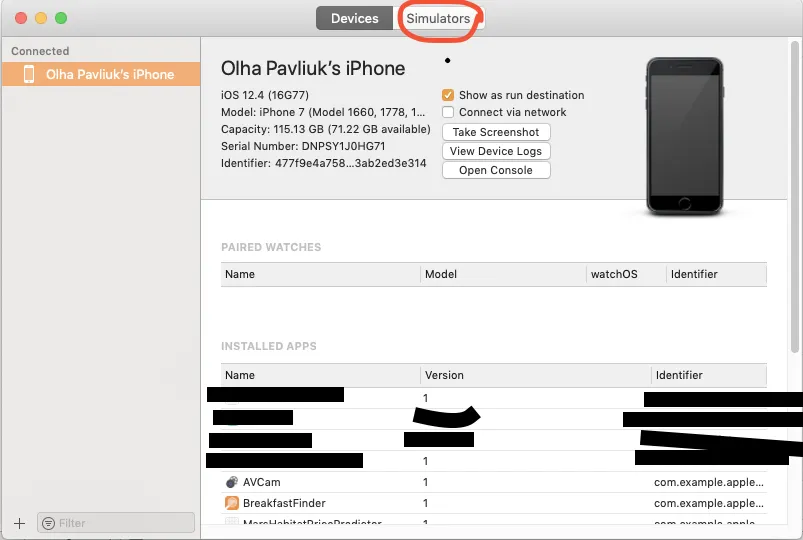This screenshot has width=803, height=540.
Task: Click the Model: iPhone 7 text
Action: 323,112
